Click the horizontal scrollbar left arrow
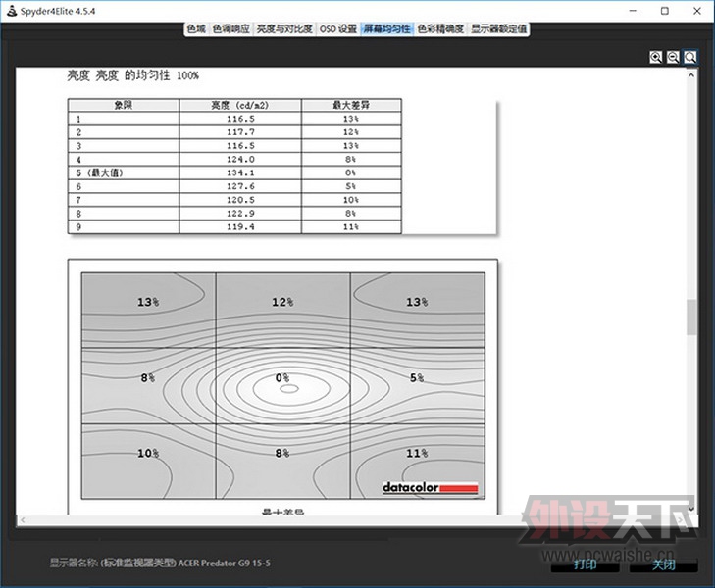 24,520
